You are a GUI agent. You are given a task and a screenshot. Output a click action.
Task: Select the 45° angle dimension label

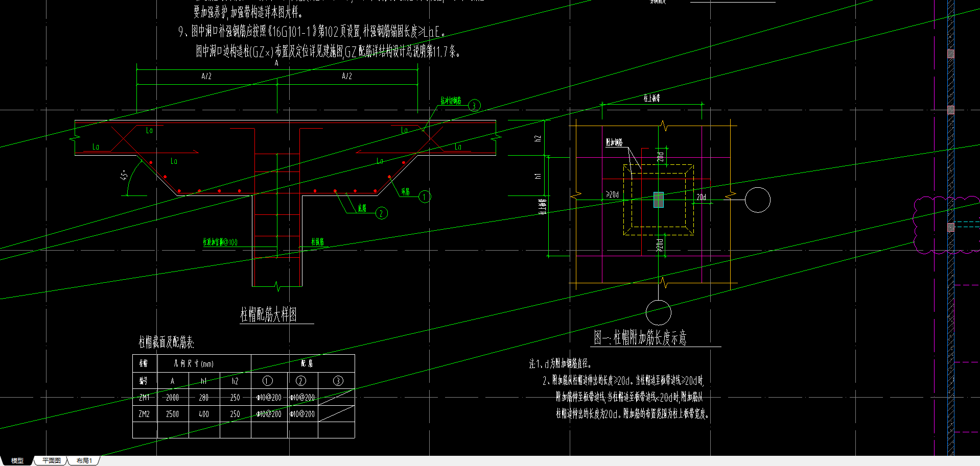point(124,176)
